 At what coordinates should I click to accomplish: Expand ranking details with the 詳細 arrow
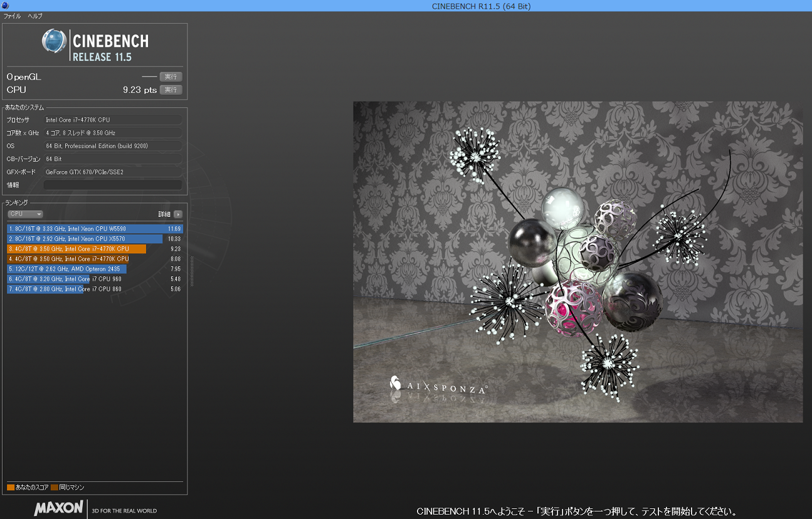(178, 214)
